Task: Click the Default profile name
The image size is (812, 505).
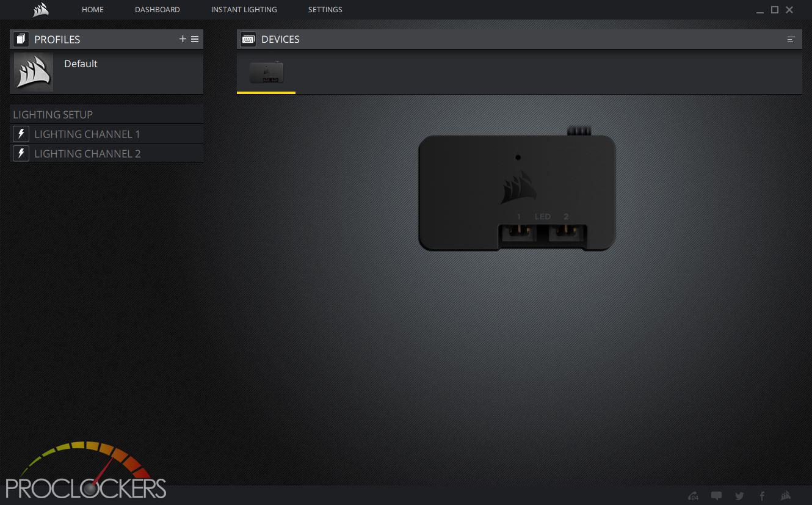Action: tap(81, 64)
